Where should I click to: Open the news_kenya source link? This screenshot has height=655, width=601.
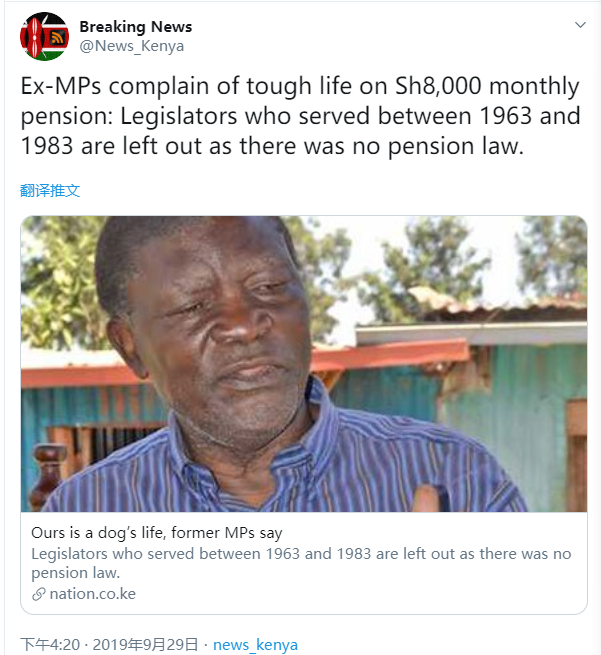pyautogui.click(x=255, y=645)
